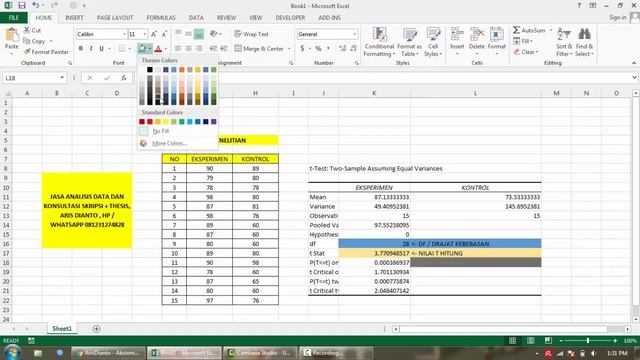Image resolution: width=640 pixels, height=360 pixels.
Task: Click the Paste clipboard icon
Action: coord(12,35)
